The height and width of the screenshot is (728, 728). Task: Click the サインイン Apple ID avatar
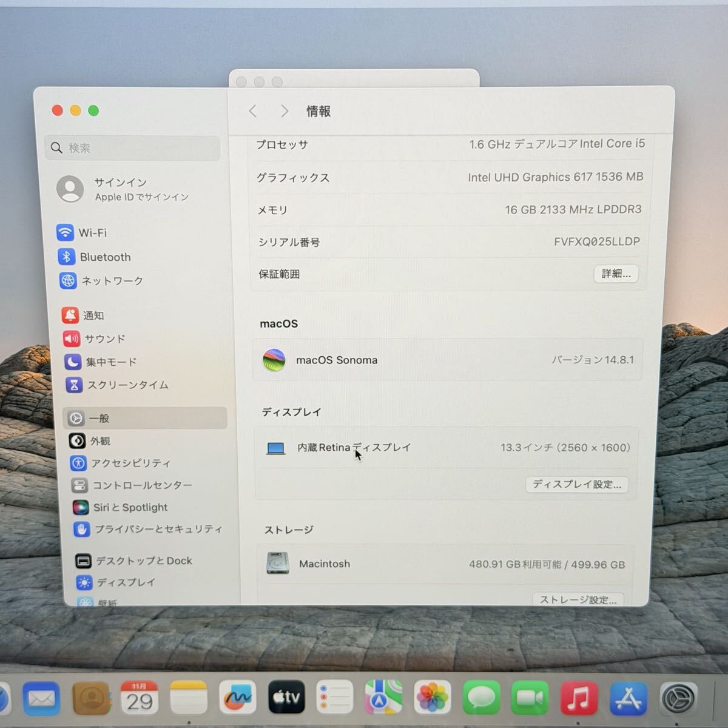[70, 189]
